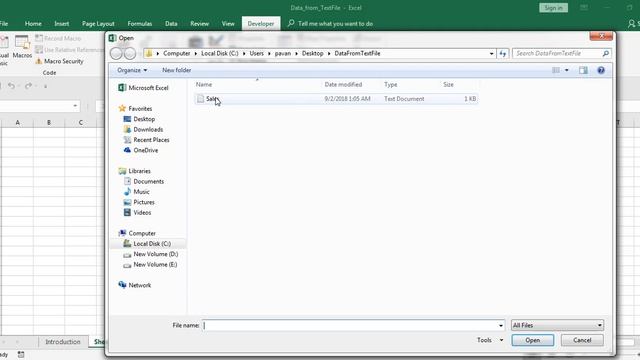The height and width of the screenshot is (360, 640).
Task: Expand the File name history dropdown
Action: point(501,325)
